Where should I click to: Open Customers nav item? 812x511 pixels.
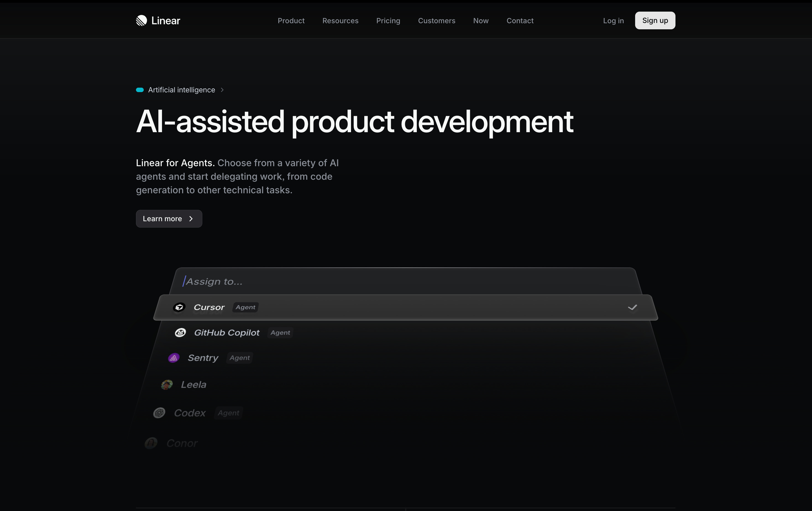click(436, 21)
